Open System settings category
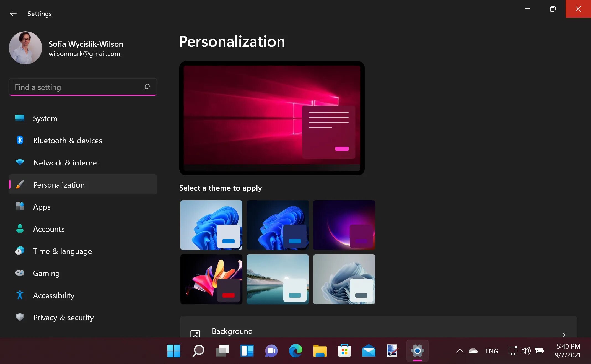Screen dimensions: 591x364 (x=45, y=118)
